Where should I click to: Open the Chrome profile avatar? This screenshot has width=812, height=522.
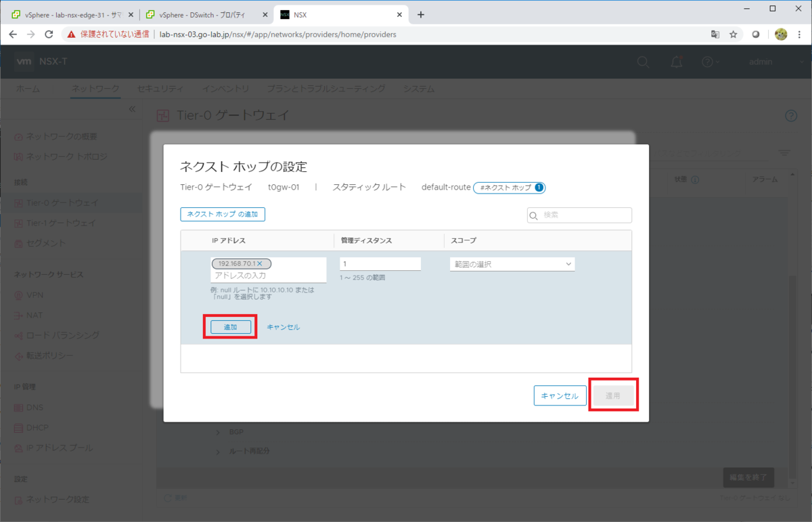[781, 35]
